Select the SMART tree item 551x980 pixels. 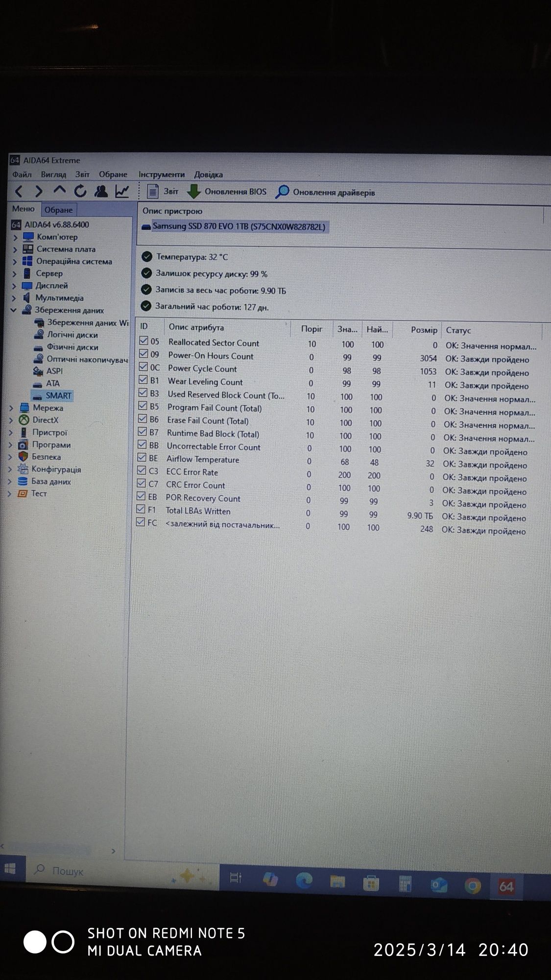coord(52,395)
